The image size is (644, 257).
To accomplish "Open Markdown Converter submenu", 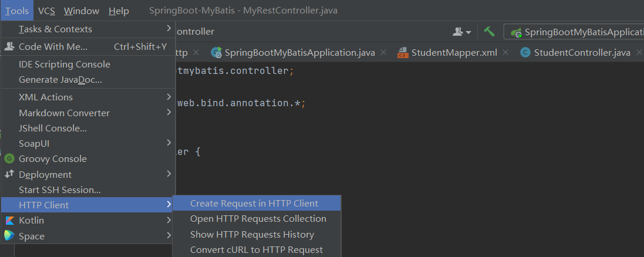I will click(x=88, y=113).
